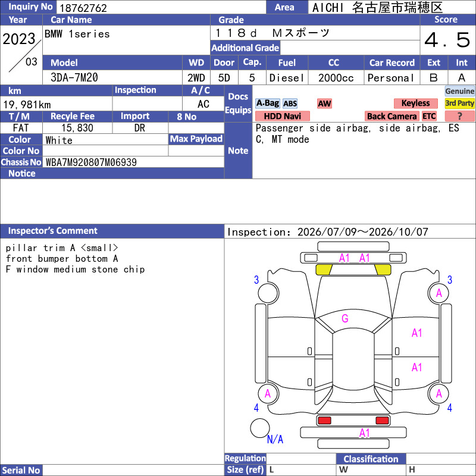
Task: Click the year value 2023
Action: [19, 39]
